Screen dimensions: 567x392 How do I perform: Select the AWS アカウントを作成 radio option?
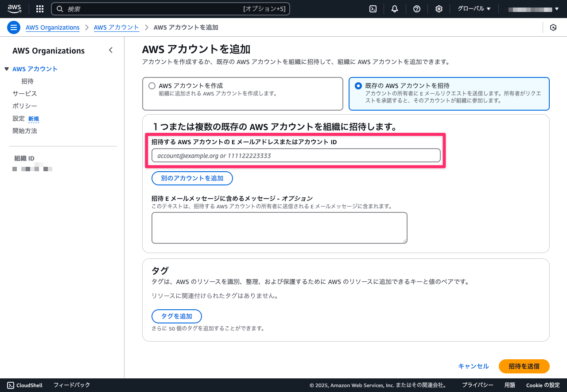(x=152, y=86)
